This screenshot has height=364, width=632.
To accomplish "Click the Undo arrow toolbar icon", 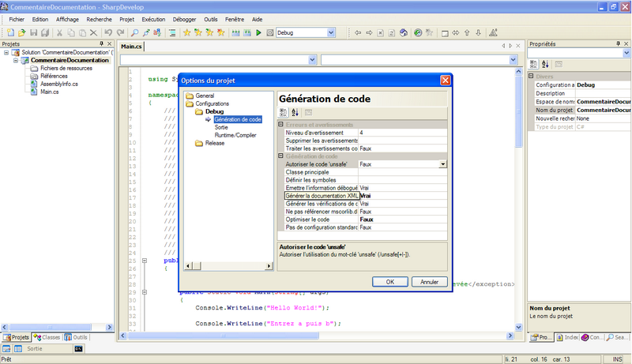I will pyautogui.click(x=109, y=32).
